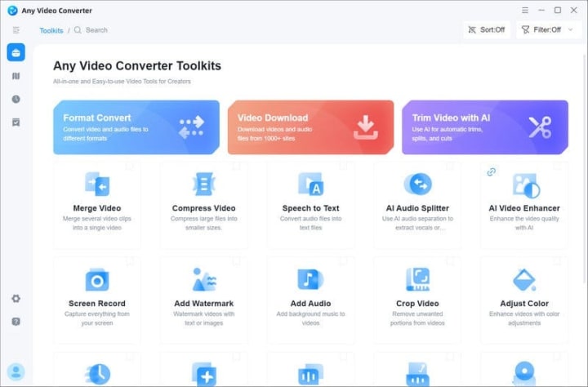Toggle the bookmark corner on the Add Watermark card
This screenshot has height=387, width=588.
(x=236, y=260)
